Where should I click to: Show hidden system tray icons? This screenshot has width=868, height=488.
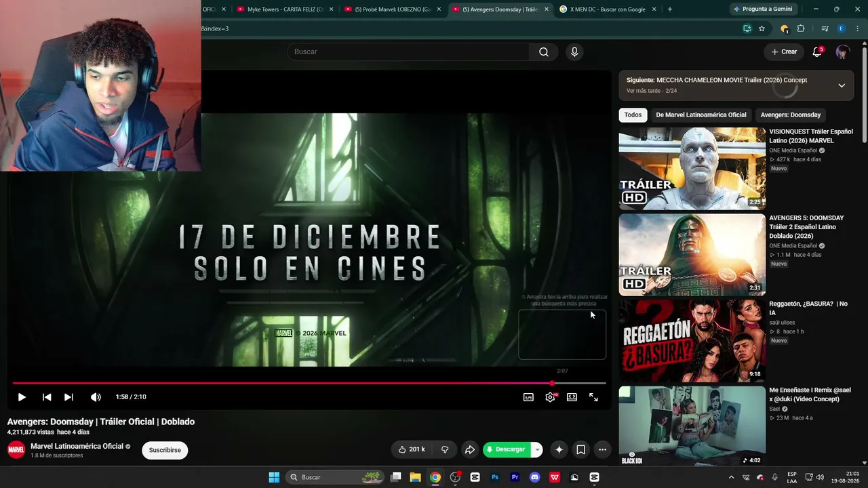(731, 477)
